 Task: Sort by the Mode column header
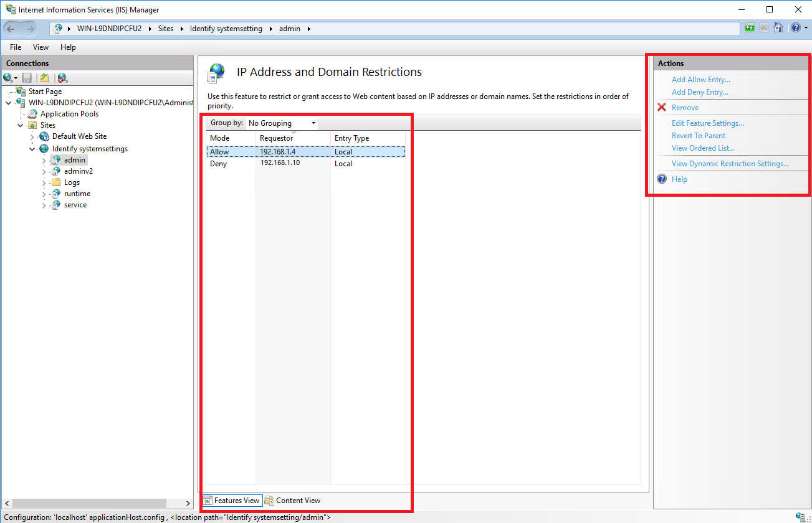[x=231, y=138]
